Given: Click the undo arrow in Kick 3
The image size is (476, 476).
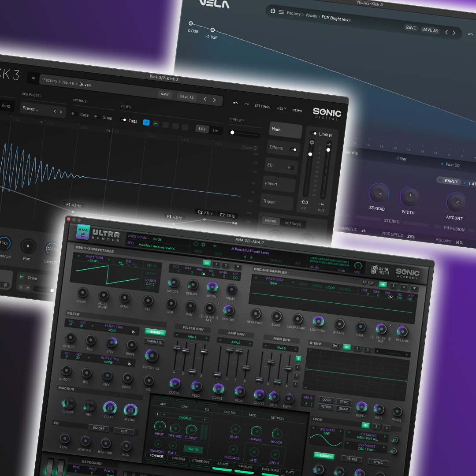Looking at the screenshot, I should click(235, 103).
